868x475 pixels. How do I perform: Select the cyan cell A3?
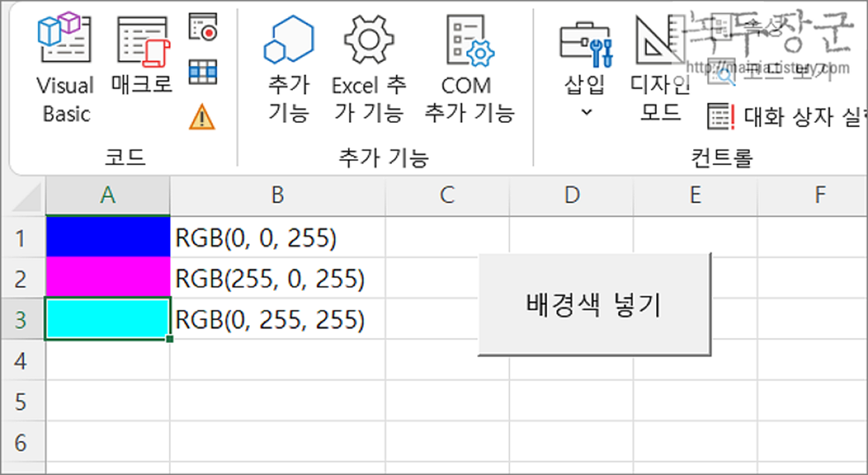(108, 319)
